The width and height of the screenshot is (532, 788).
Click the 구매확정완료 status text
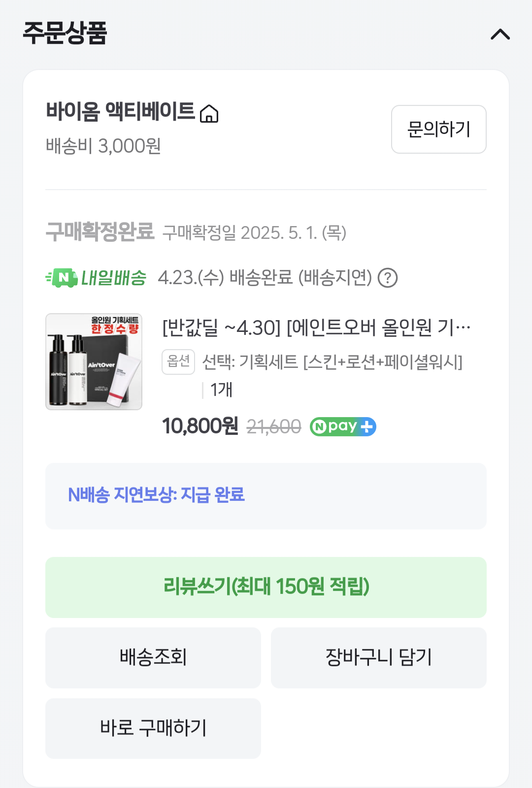click(100, 231)
